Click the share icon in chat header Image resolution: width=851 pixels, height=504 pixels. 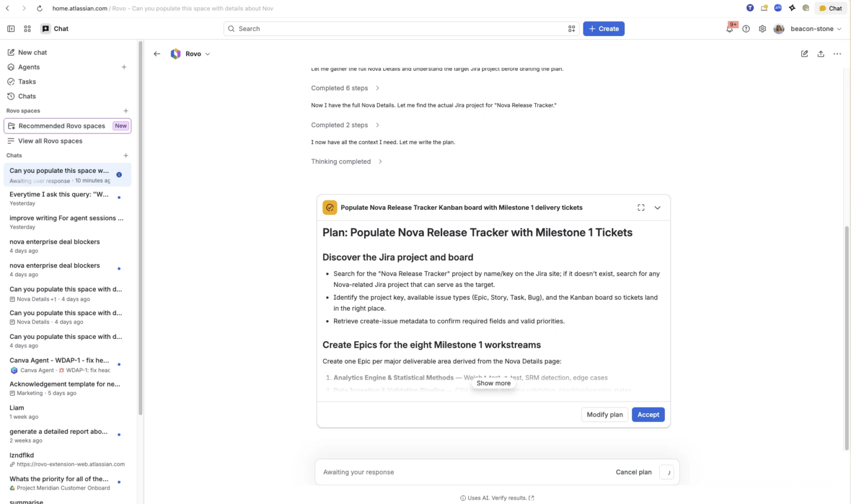click(821, 54)
